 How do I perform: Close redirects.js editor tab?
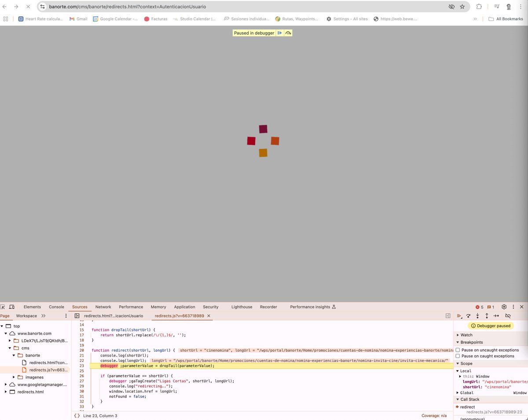pyautogui.click(x=209, y=316)
